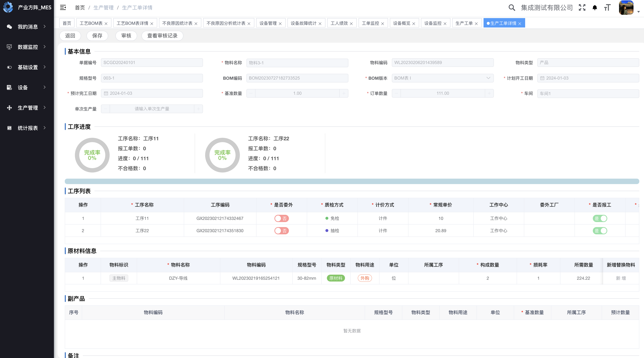The image size is (644, 358).
Task: Expand 基础设置 menu chevron
Action: tap(45, 67)
